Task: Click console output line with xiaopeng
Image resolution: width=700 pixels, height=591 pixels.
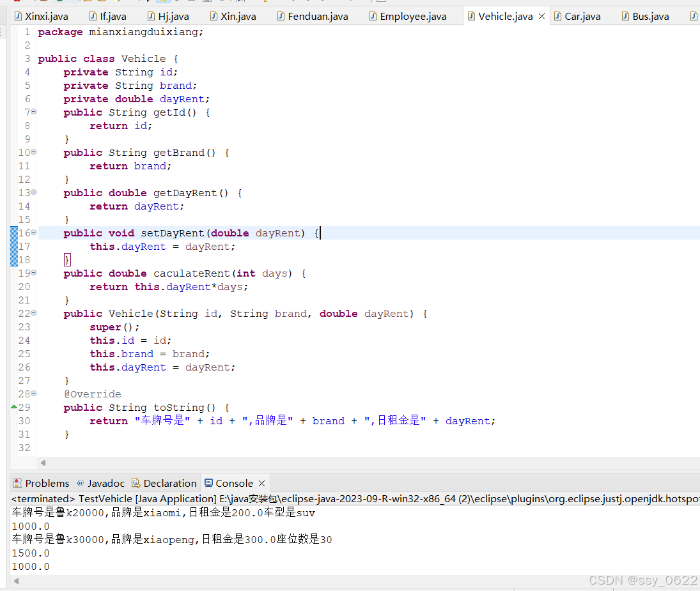Action: (172, 540)
